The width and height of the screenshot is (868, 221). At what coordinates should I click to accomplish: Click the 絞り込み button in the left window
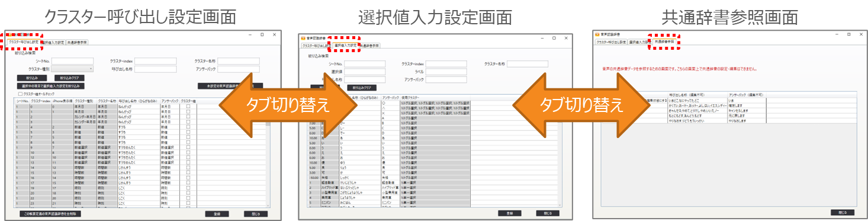click(x=32, y=78)
